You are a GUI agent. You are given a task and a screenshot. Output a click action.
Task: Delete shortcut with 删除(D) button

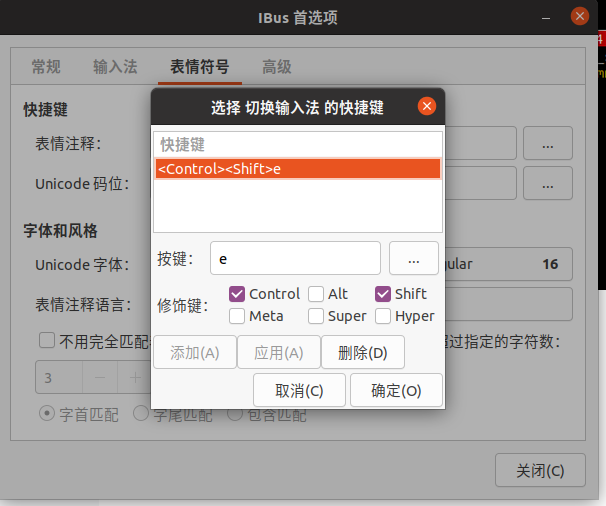[x=363, y=352]
